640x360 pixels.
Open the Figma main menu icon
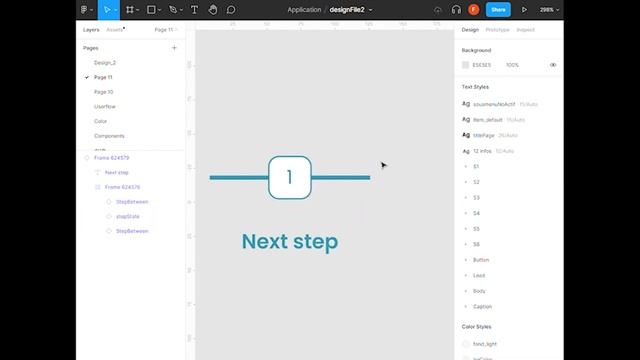tap(84, 9)
